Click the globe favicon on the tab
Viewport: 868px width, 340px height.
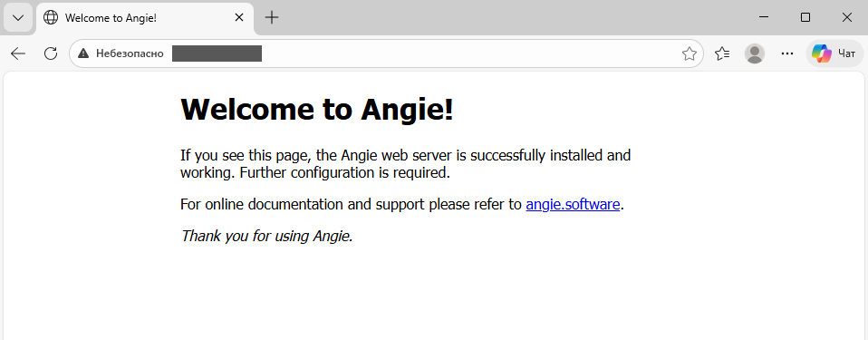51,18
